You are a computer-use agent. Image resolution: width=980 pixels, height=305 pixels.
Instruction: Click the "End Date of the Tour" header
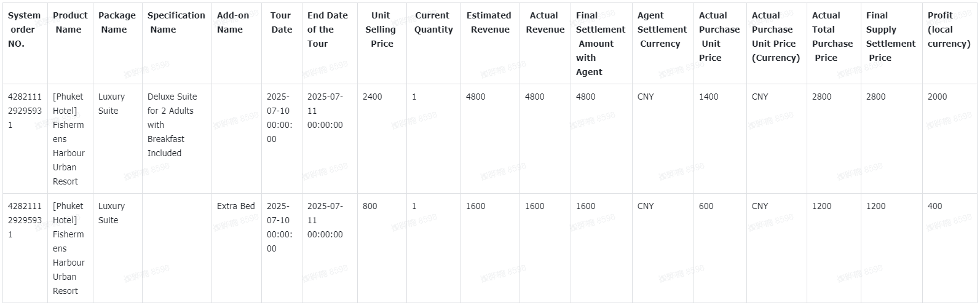327,30
